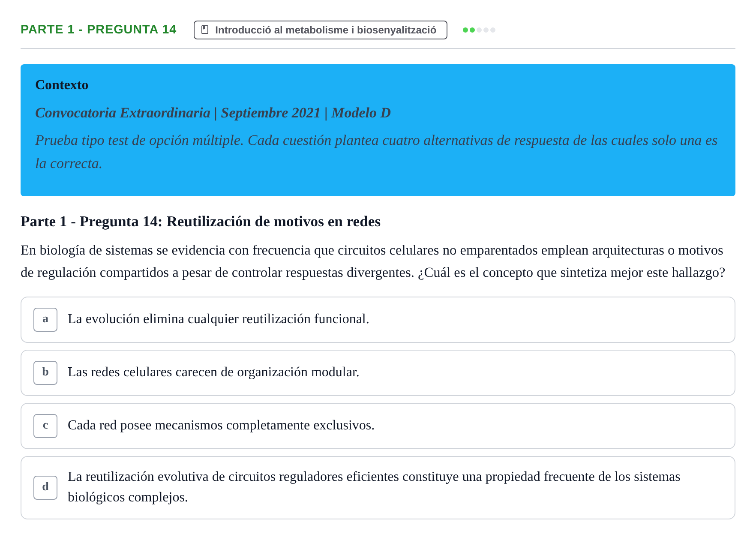
Task: Select answer option c
Action: click(x=378, y=426)
